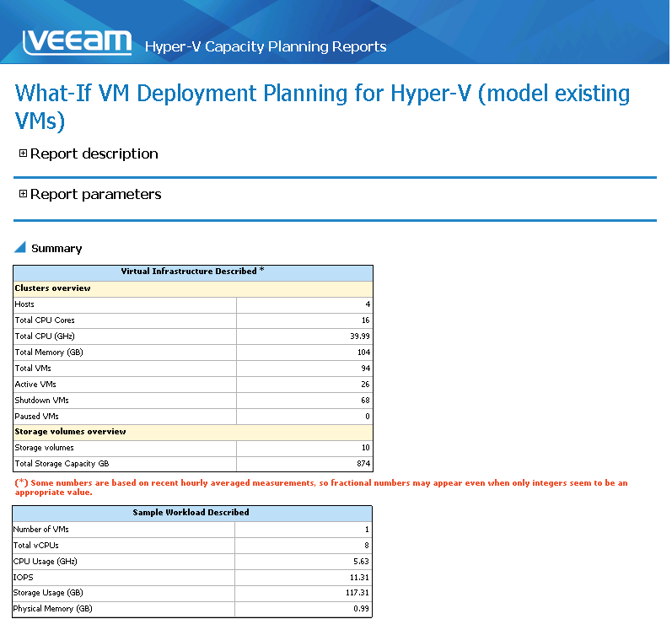This screenshot has height=619, width=672.
Task: Click the storage capacity value 874
Action: click(363, 463)
